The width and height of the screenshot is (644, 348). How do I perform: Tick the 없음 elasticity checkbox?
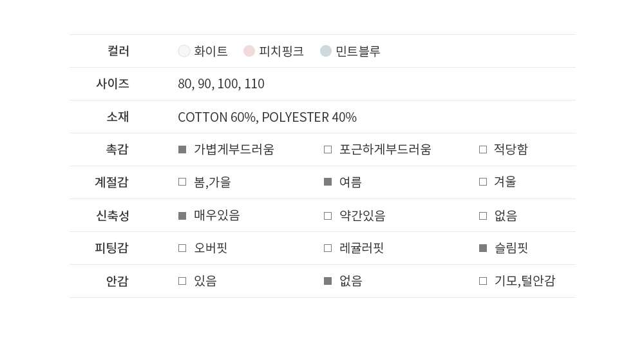(x=483, y=216)
